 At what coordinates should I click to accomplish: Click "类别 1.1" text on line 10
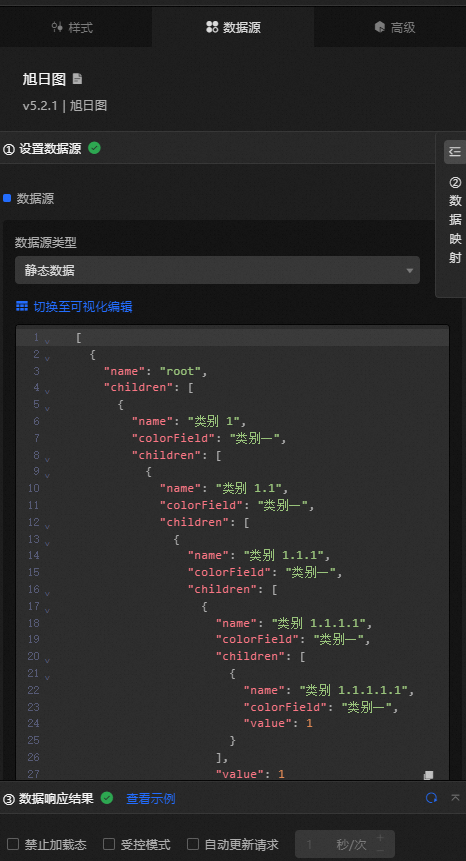[250, 489]
